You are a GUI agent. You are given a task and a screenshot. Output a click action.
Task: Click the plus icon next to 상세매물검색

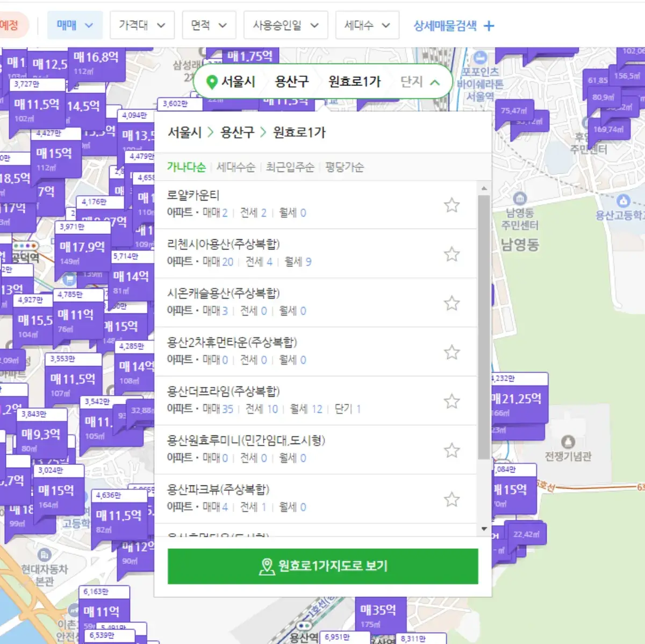point(489,26)
